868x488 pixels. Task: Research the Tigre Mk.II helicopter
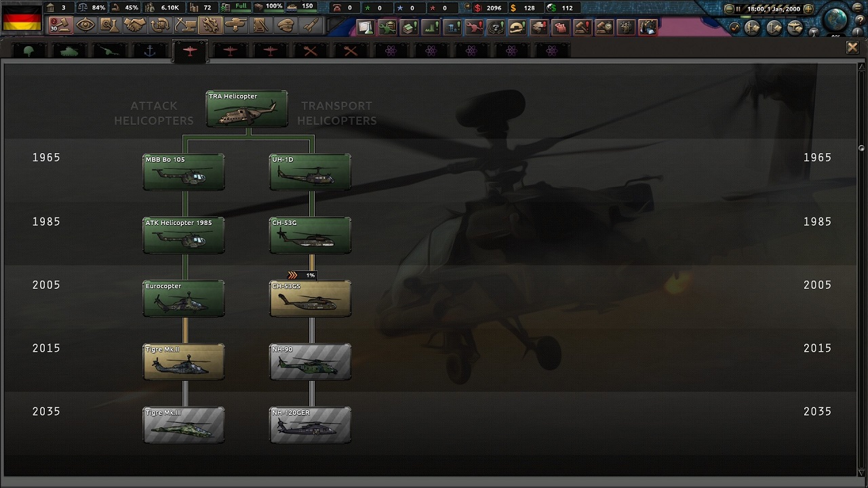[184, 361]
